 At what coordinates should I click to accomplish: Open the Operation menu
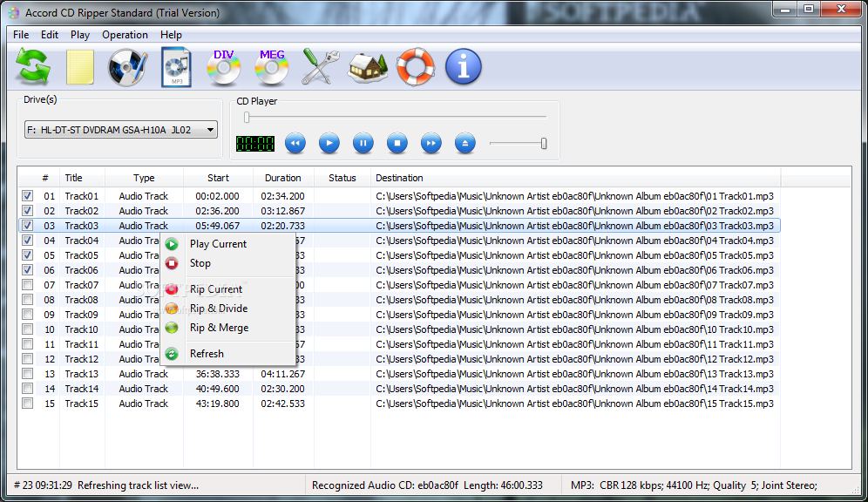coord(125,35)
